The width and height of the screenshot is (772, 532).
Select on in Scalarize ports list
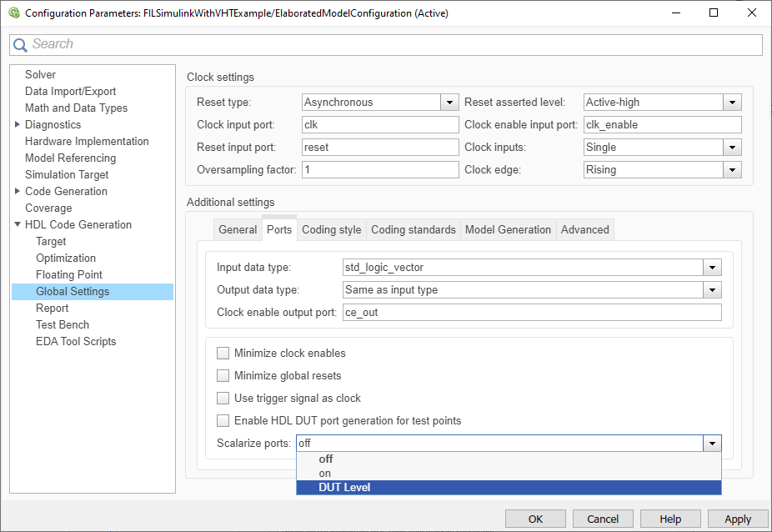click(x=509, y=474)
